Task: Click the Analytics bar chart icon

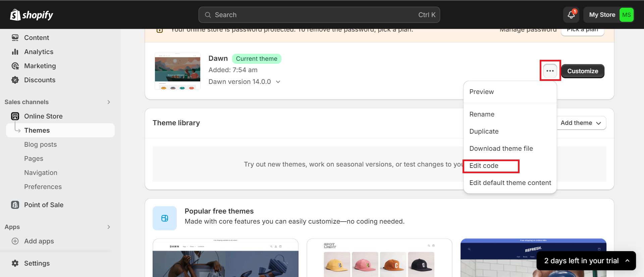Action: (x=15, y=52)
